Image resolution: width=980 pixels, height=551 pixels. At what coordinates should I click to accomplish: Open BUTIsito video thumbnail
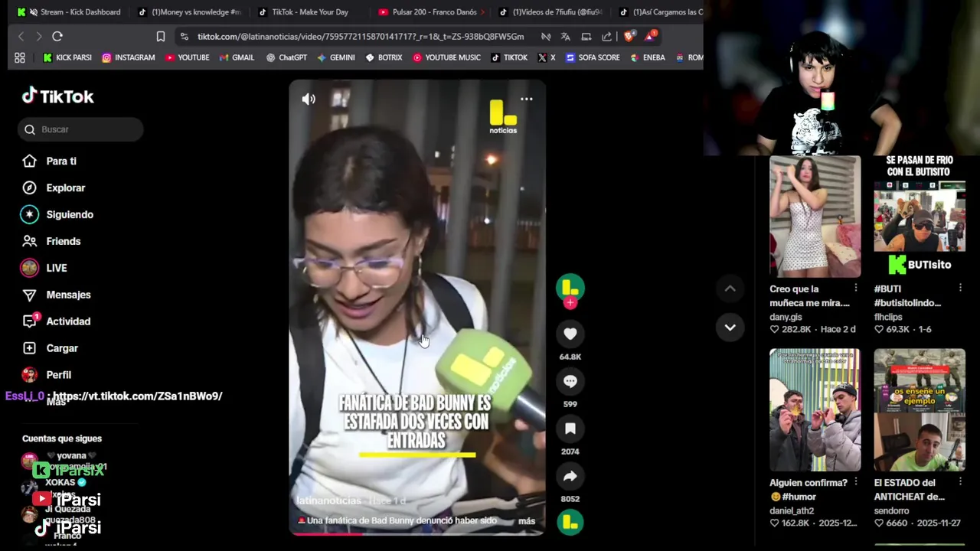pos(920,217)
